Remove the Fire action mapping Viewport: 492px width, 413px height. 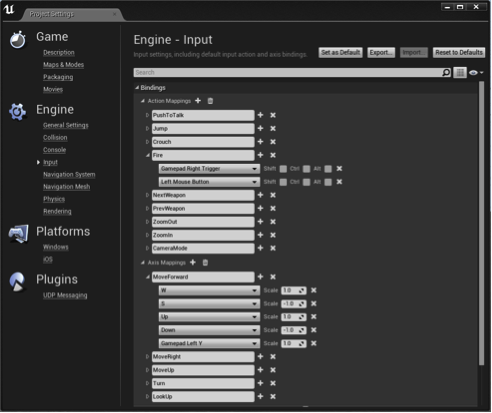[273, 155]
